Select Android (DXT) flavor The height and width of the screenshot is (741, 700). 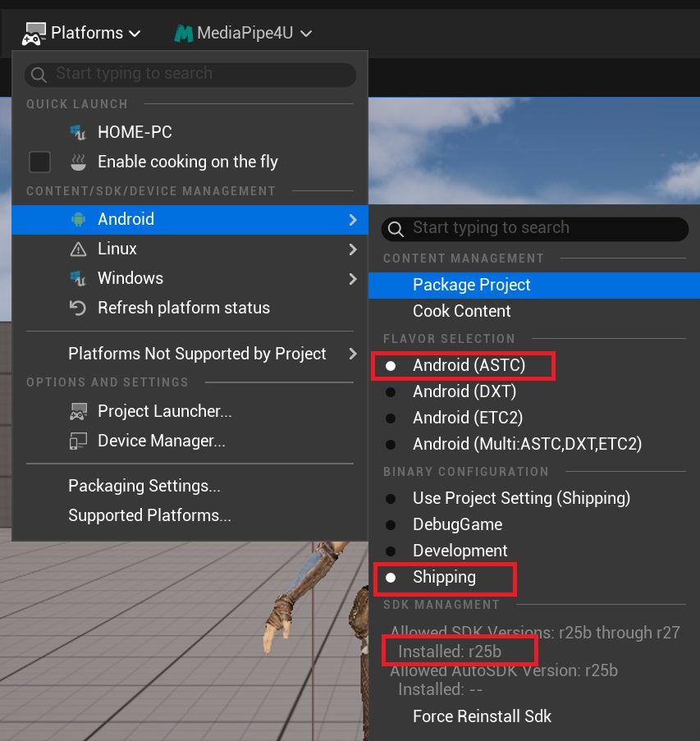[x=534, y=391]
